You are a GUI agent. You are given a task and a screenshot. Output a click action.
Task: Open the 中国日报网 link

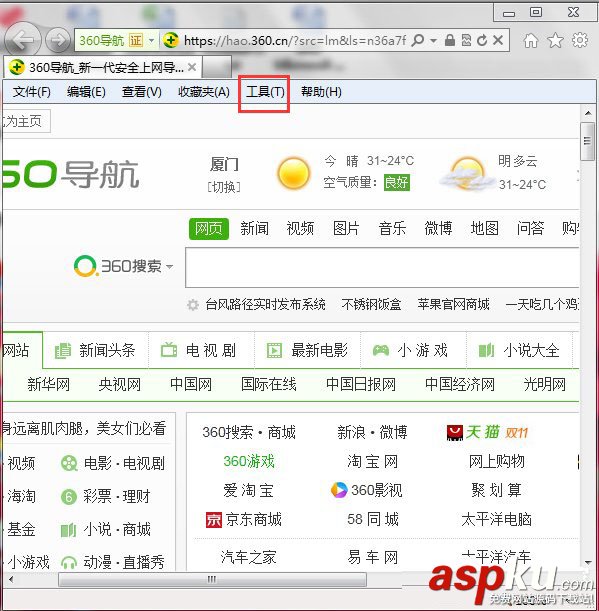coord(360,385)
